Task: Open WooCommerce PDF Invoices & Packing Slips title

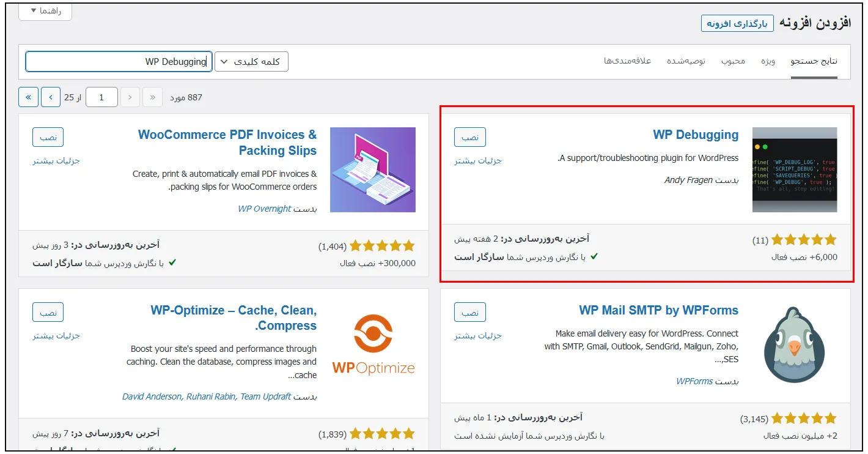Action: [227, 143]
